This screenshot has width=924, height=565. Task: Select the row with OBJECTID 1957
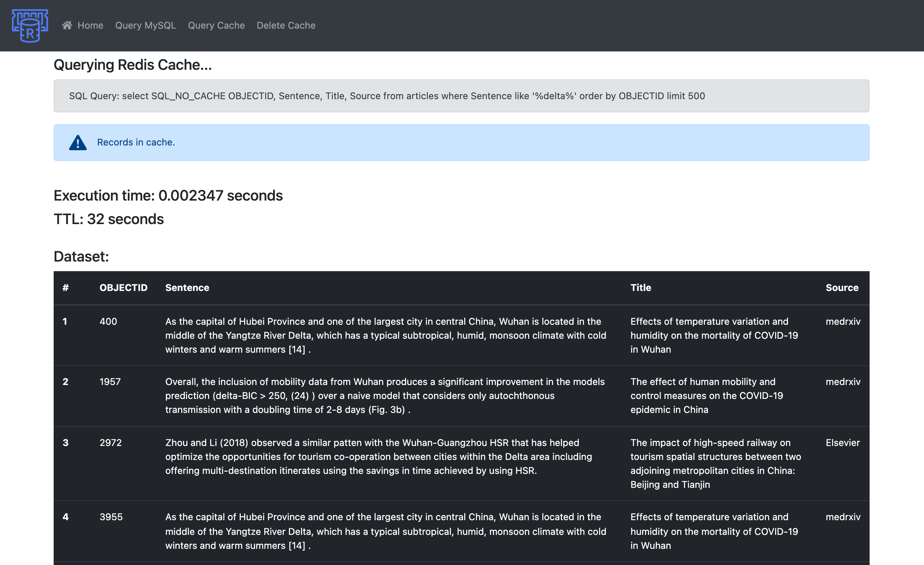(110, 382)
